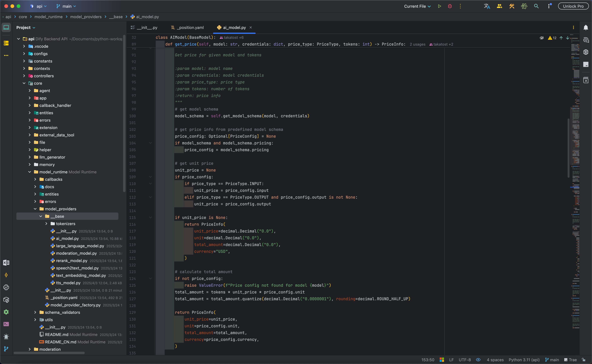Viewport: 592px width, 364px height.
Task: Expand the tokenizers folder in project tree
Action: point(46,224)
